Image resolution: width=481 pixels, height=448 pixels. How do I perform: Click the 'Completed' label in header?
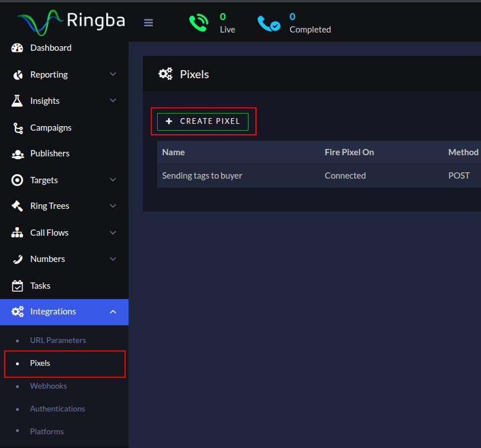point(310,30)
